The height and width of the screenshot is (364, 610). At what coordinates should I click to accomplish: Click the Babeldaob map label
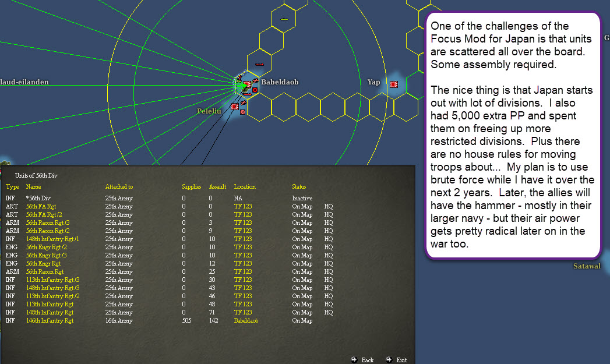[280, 82]
